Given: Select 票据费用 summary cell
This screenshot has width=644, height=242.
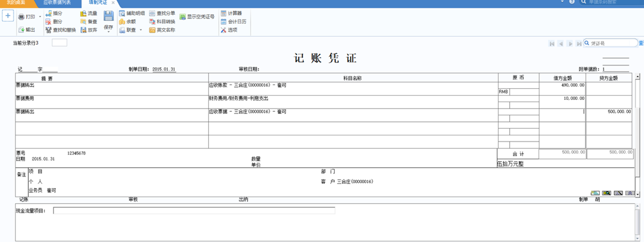Looking at the screenshot, I should click(x=112, y=102).
